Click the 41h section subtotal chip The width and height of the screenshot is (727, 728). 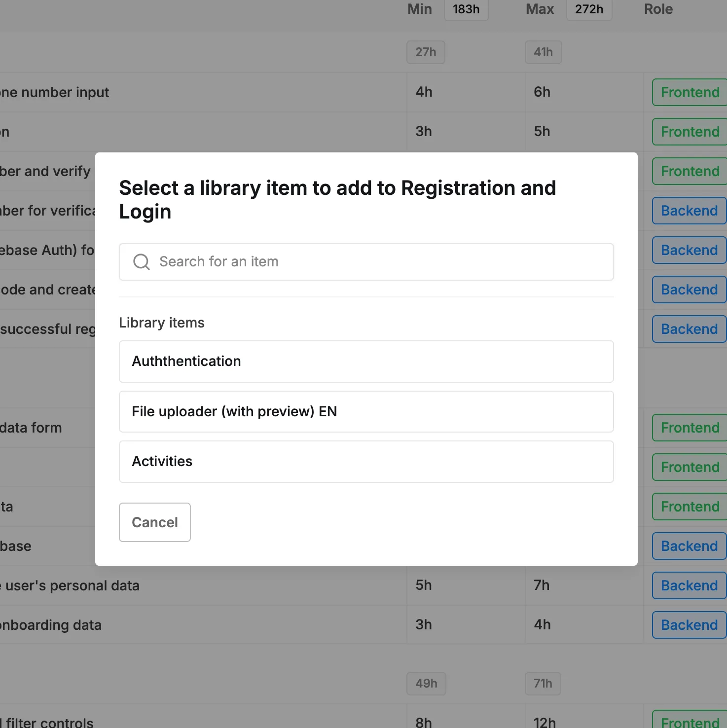[x=543, y=52]
